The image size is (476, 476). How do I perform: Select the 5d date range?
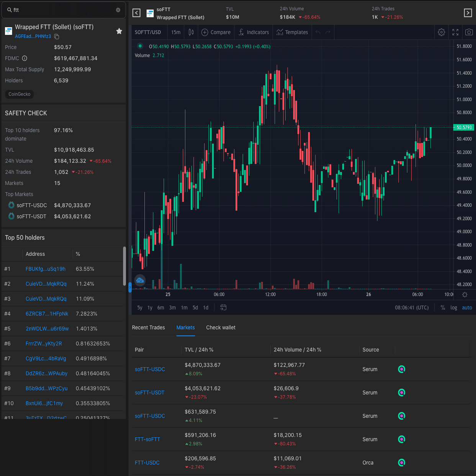(195, 308)
